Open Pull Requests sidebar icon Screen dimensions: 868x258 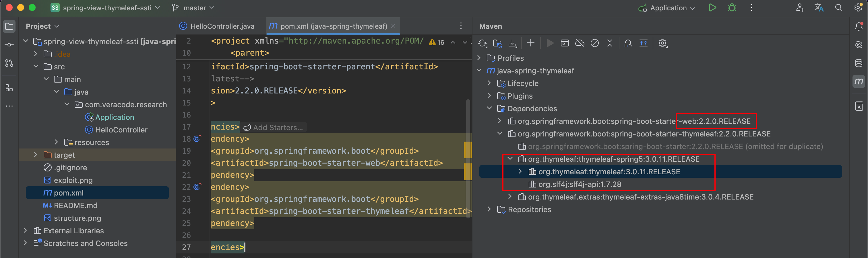point(9,63)
